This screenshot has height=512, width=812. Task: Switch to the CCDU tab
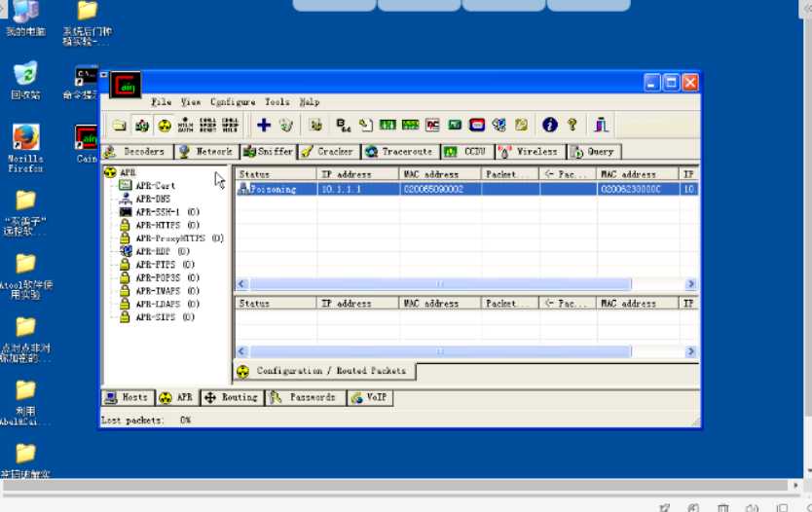tap(467, 152)
